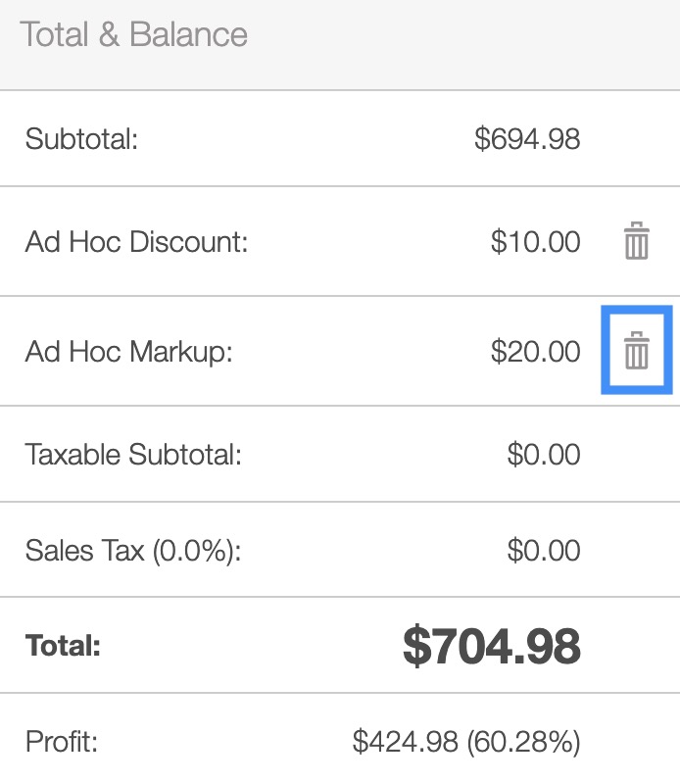Click the bold Total label

pyautogui.click(x=64, y=646)
